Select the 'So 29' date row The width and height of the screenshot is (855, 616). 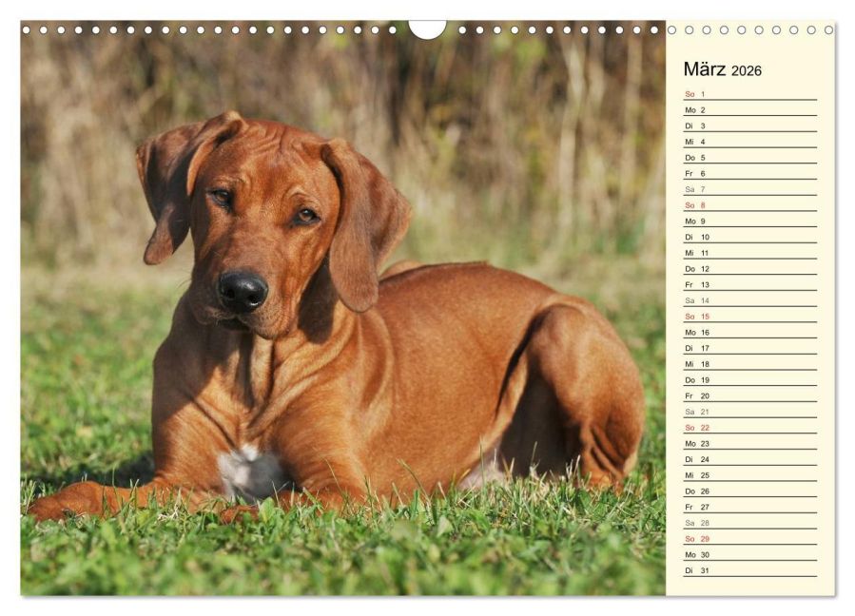pos(749,538)
